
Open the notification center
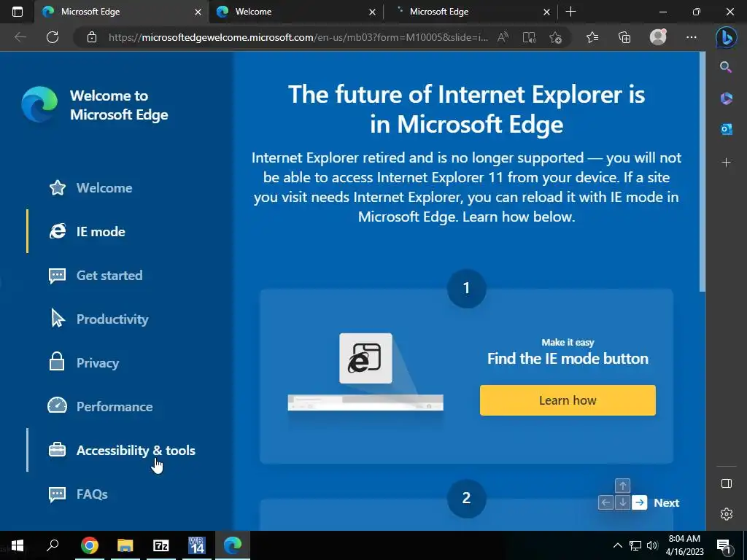(724, 546)
